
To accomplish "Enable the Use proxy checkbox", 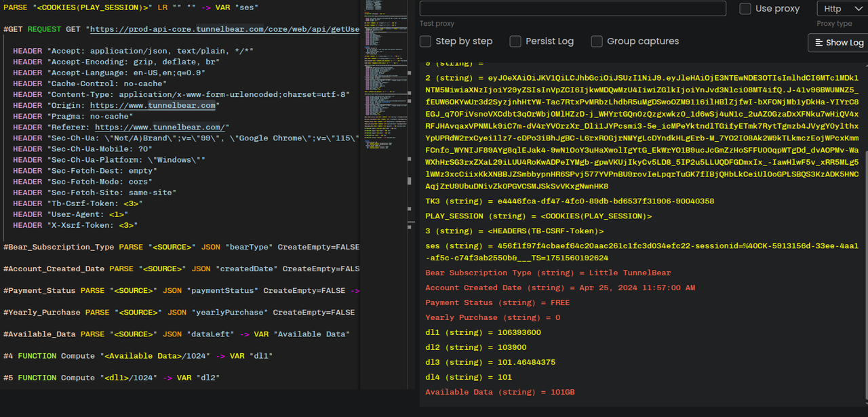I will click(745, 9).
